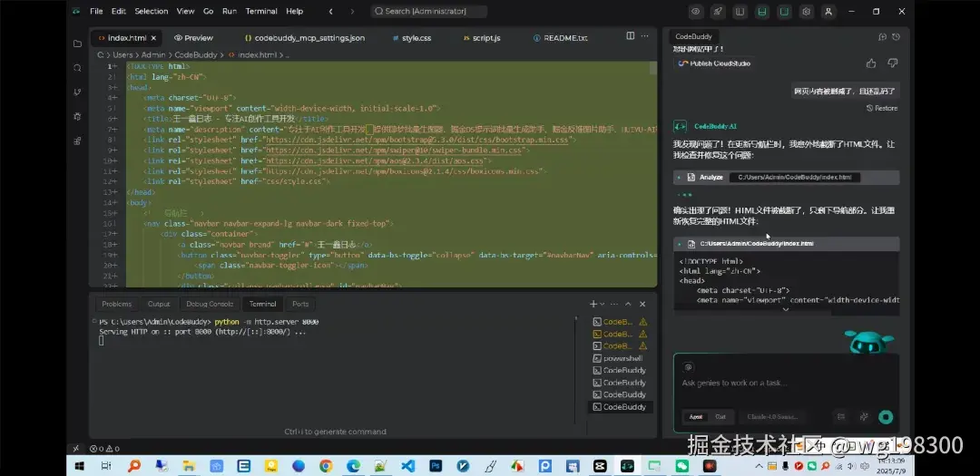Open the Source Control view

(77, 92)
